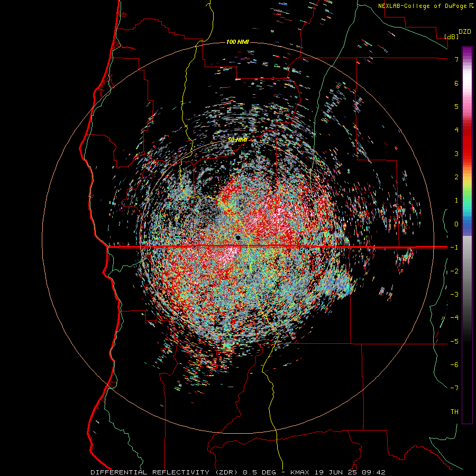Viewport: 476px width, 476px height.
Task: Click the "100 NMI" range ring label
Action: pos(237,42)
